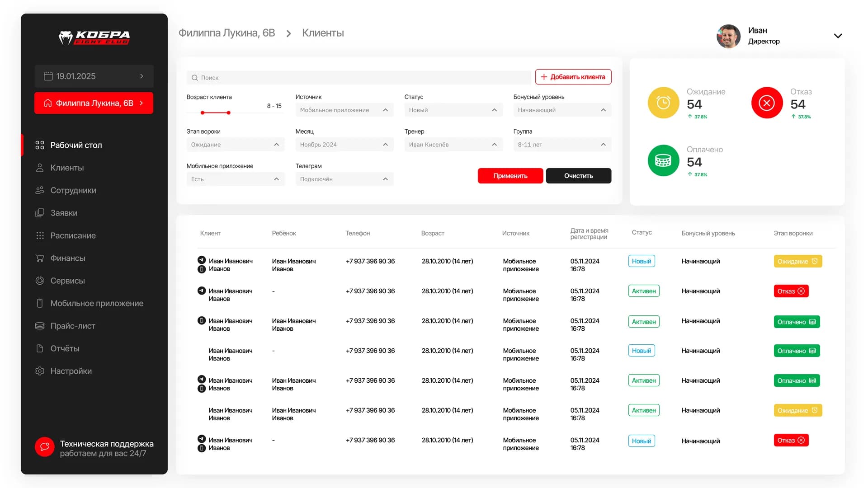Image resolution: width=868 pixels, height=488 pixels.
Task: Click the Telegram icon in first client row
Action: click(202, 260)
